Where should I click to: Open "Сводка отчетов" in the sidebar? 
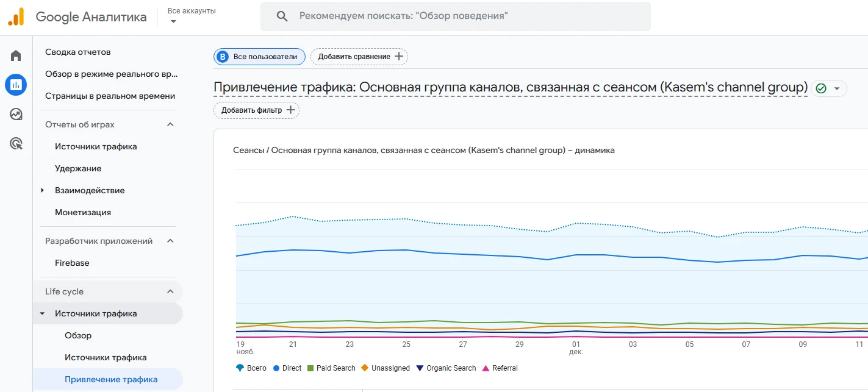tap(78, 52)
